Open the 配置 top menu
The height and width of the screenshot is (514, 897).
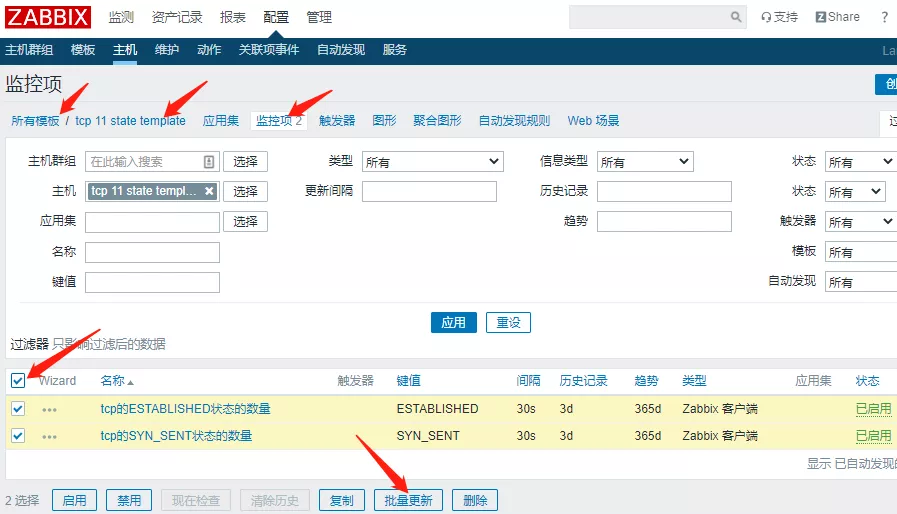[276, 17]
